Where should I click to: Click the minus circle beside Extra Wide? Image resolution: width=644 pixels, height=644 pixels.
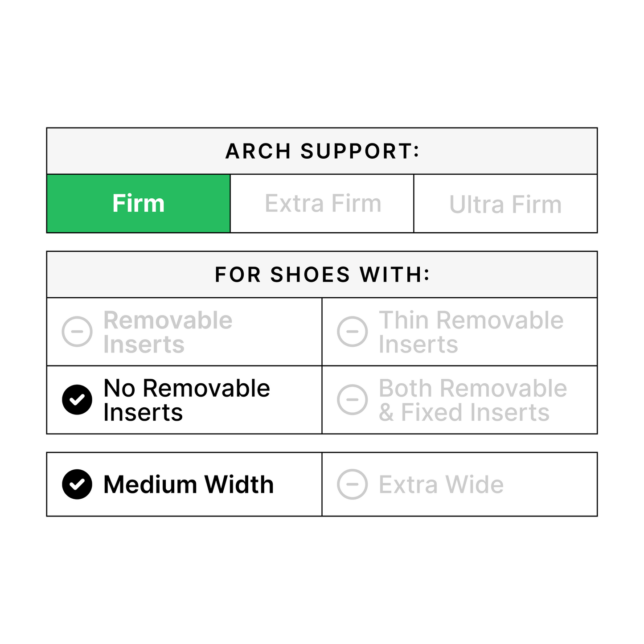coord(353,484)
